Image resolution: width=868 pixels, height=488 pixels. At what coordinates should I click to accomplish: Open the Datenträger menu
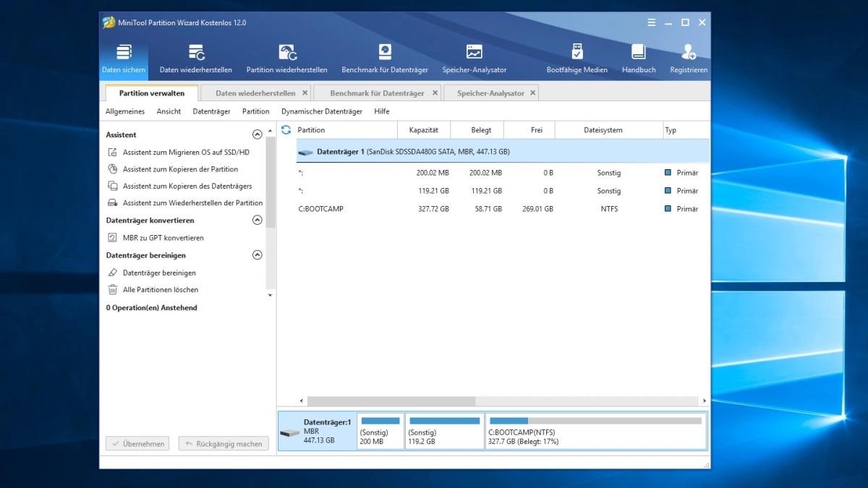click(211, 111)
